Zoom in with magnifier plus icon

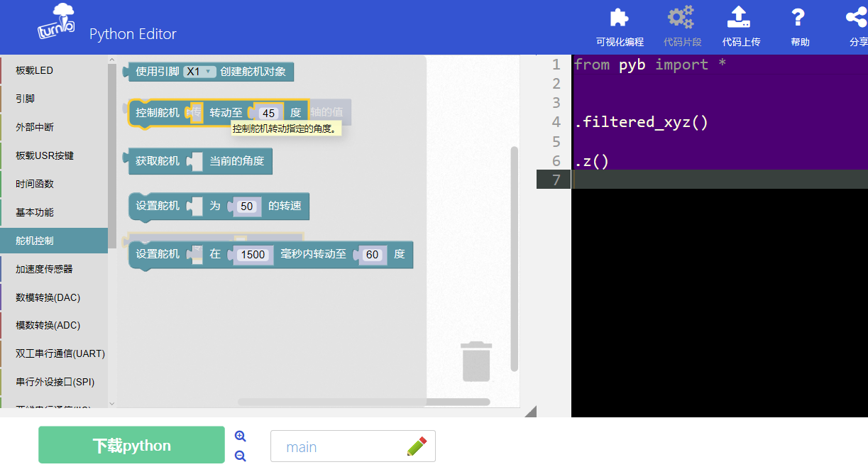240,436
